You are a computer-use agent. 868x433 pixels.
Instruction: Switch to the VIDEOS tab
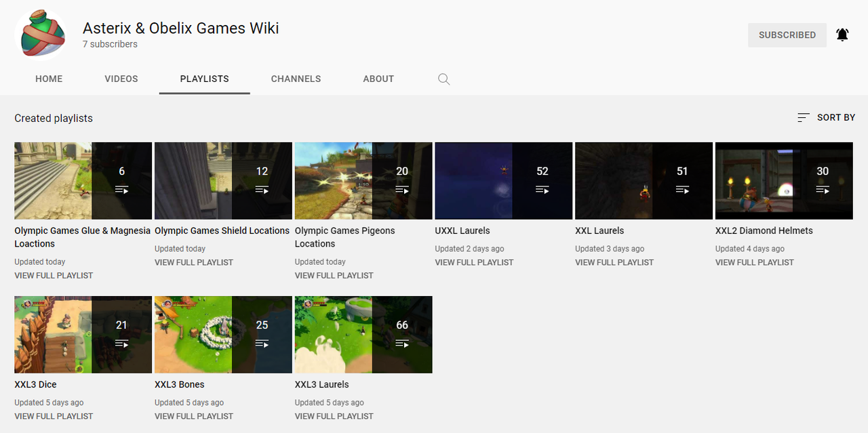[x=121, y=79]
